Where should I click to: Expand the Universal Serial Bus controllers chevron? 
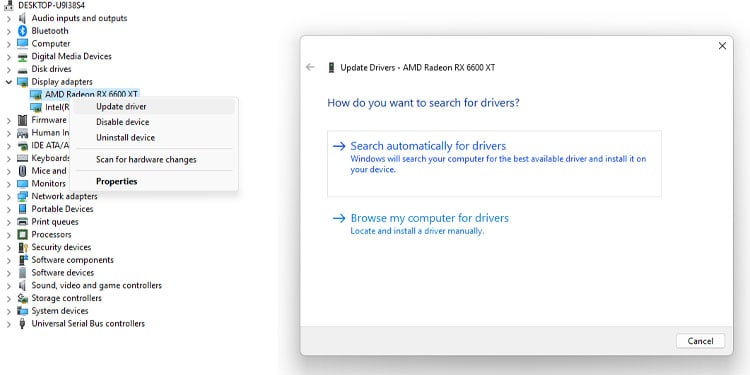click(x=9, y=324)
